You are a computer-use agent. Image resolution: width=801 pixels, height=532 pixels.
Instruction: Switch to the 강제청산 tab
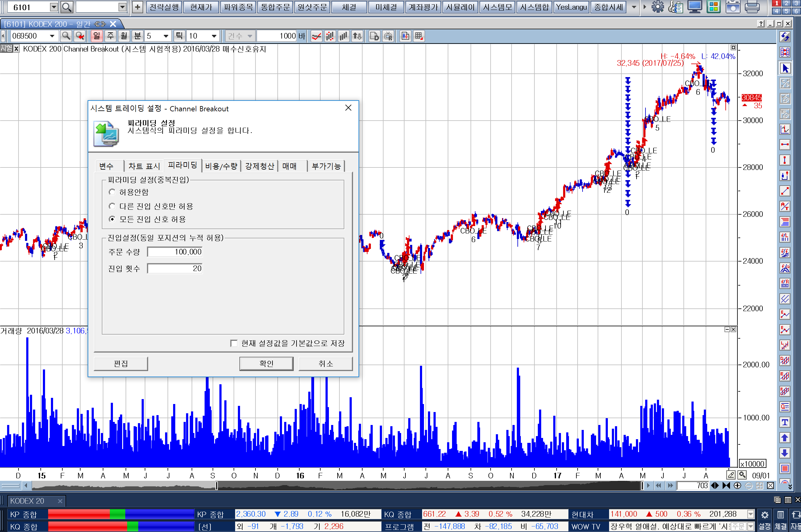259,166
